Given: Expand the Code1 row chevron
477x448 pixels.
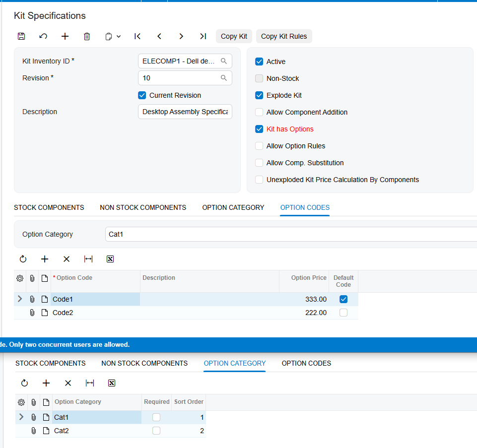Looking at the screenshot, I should tap(20, 299).
